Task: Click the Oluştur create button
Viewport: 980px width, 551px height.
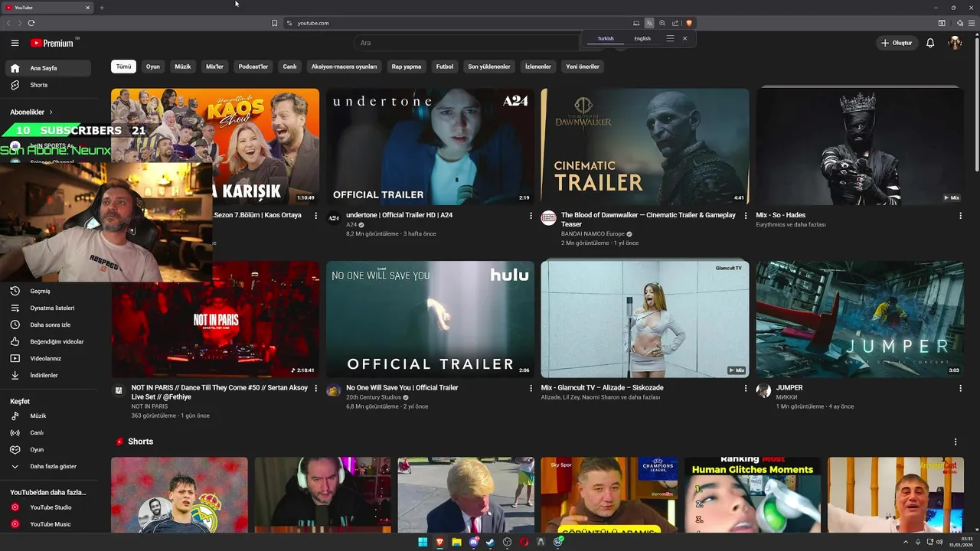Action: (897, 43)
